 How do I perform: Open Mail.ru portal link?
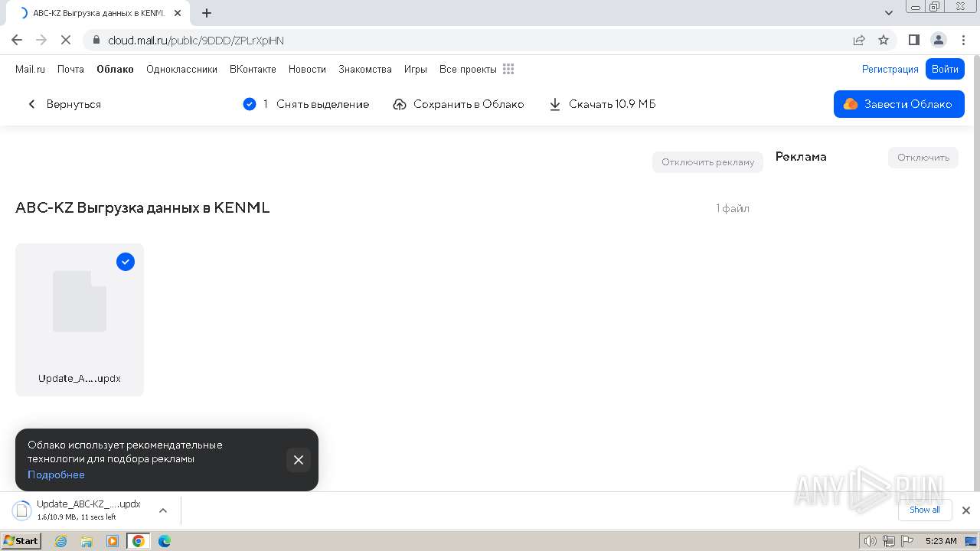tap(30, 69)
